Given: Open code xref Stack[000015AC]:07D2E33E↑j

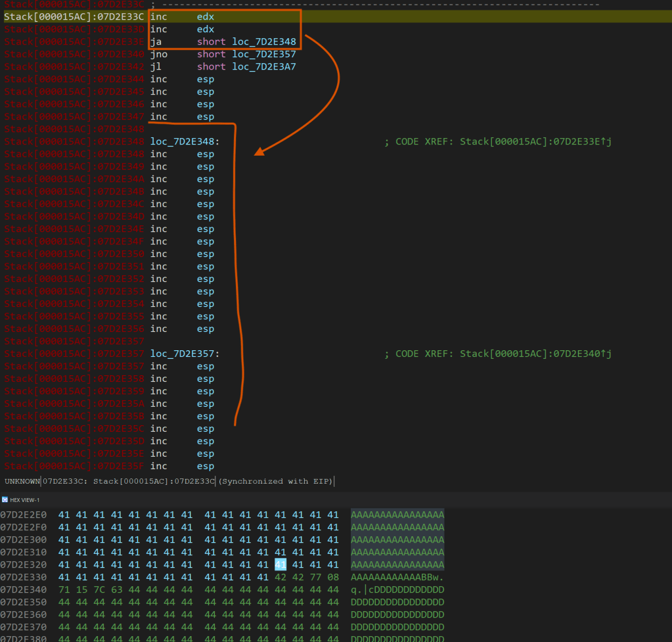Looking at the screenshot, I should [536, 142].
